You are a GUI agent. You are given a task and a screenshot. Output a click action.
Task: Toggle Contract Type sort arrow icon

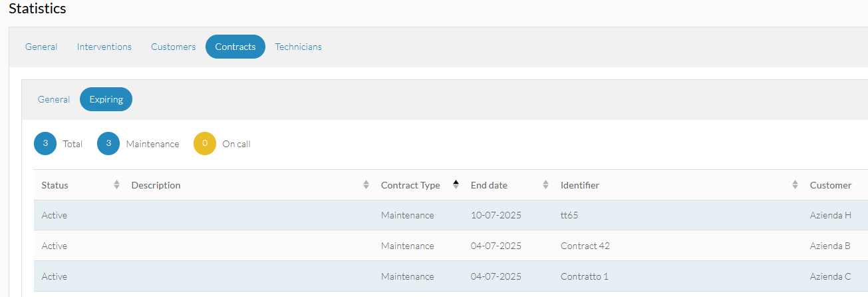tap(456, 185)
